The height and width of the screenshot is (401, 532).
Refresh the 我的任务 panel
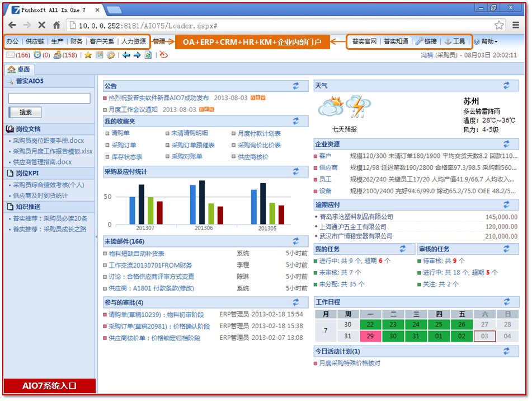coord(403,249)
